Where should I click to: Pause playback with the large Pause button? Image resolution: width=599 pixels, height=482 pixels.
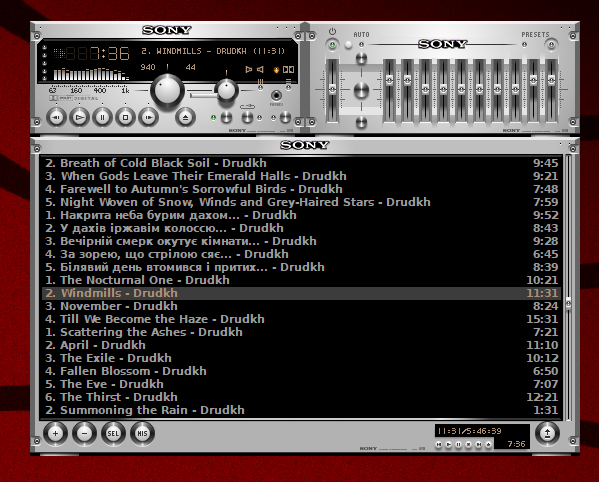102,117
